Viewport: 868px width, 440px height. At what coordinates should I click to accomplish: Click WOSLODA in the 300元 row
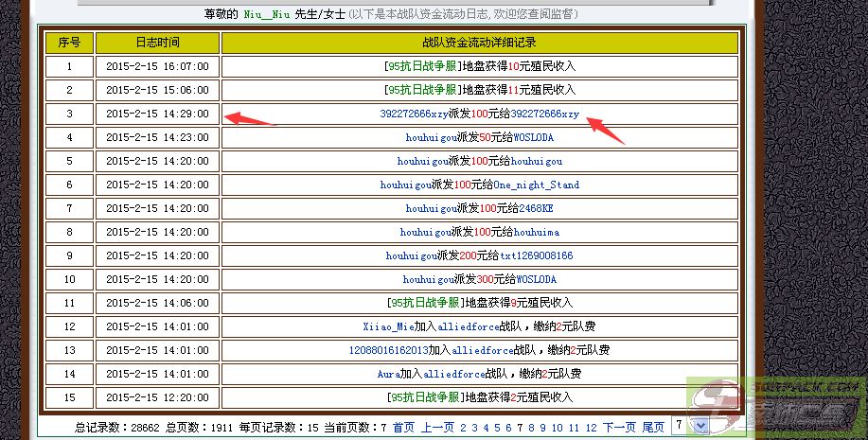[x=535, y=279]
